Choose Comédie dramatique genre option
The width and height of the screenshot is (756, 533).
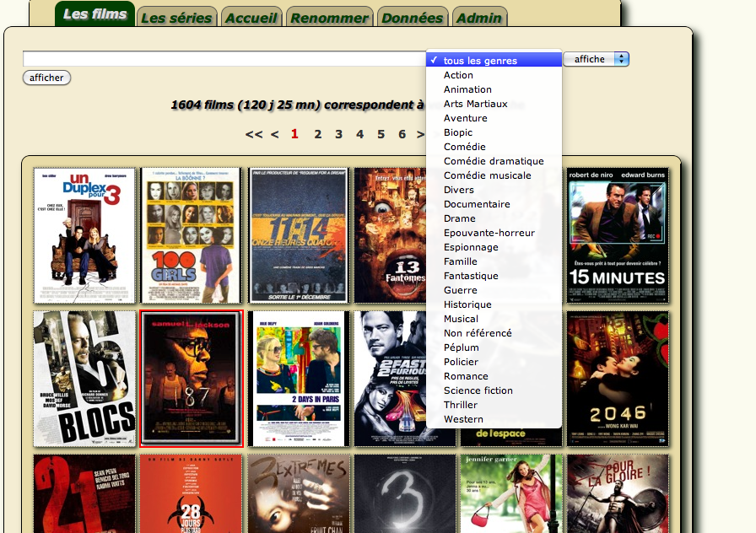494,161
